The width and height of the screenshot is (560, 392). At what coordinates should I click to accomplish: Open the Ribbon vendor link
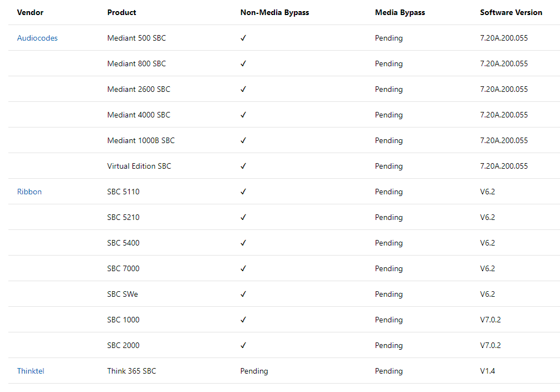[30, 192]
